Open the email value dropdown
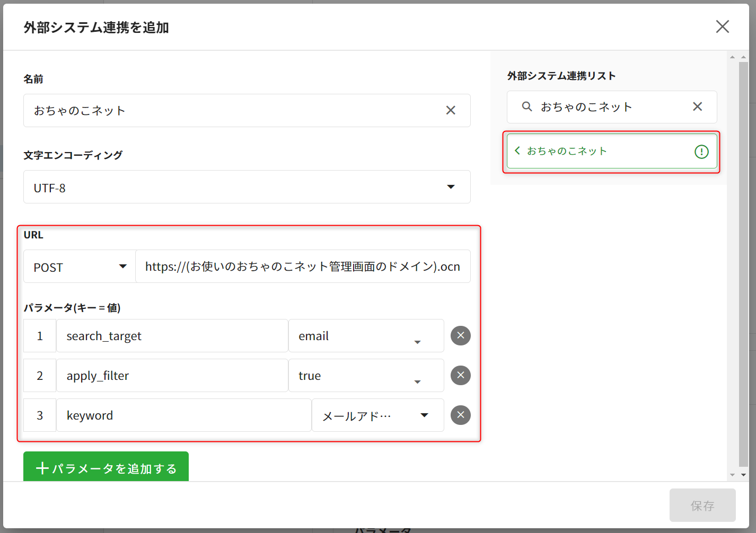 [x=417, y=342]
